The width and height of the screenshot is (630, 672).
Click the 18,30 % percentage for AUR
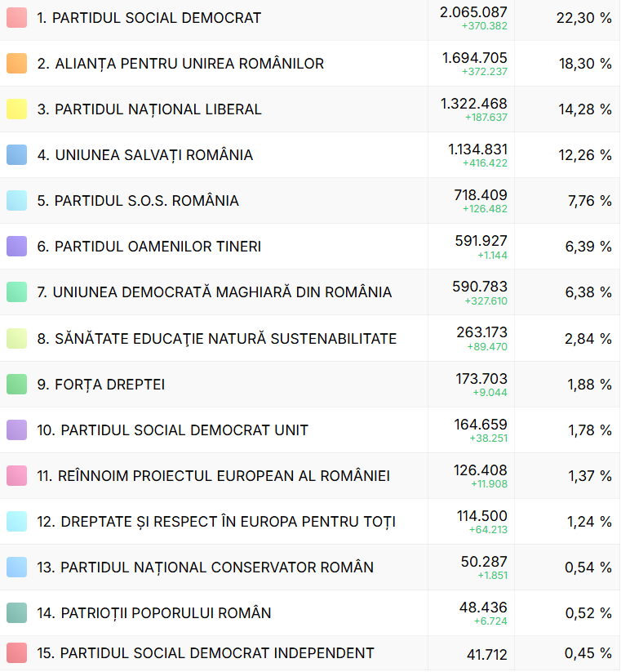point(583,64)
